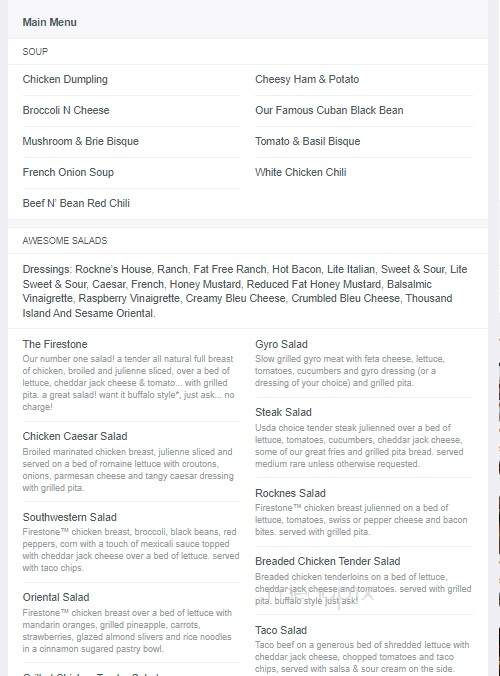The height and width of the screenshot is (676, 500).
Task: Pick Mushroom & Brie Bisque
Action: [x=81, y=141]
